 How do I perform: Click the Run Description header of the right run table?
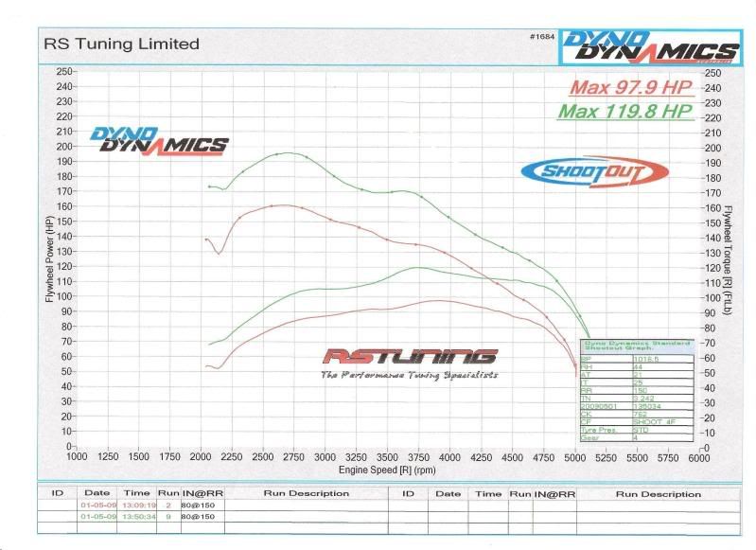click(x=659, y=494)
